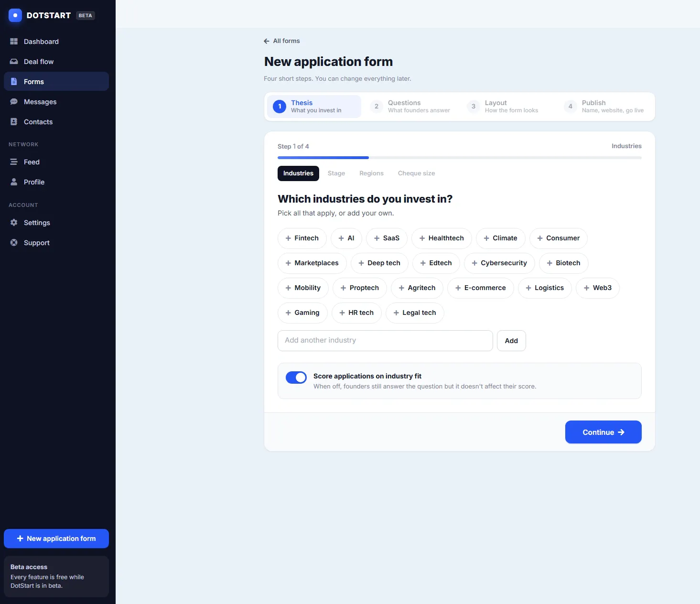Screen dimensions: 700x604
Task: Select the AI industry chip
Action: pyautogui.click(x=346, y=238)
